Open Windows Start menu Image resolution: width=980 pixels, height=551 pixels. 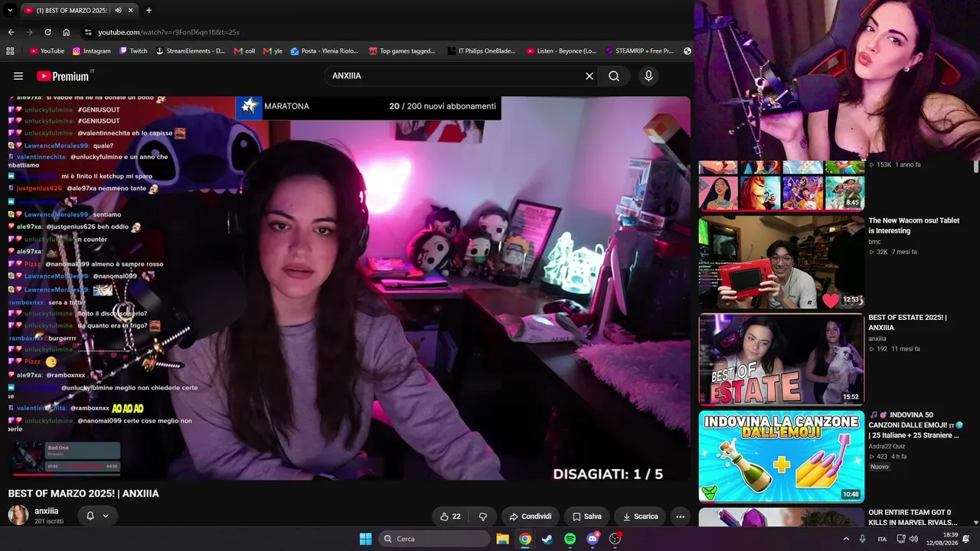point(365,539)
